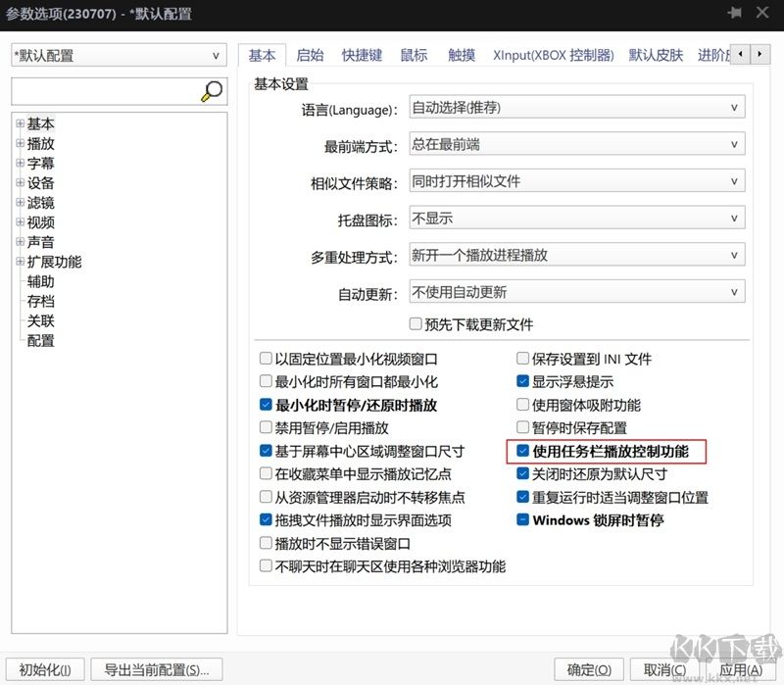The height and width of the screenshot is (685, 784).
Task: Uncheck 关闭时还原为默认尺寸
Action: [x=522, y=473]
